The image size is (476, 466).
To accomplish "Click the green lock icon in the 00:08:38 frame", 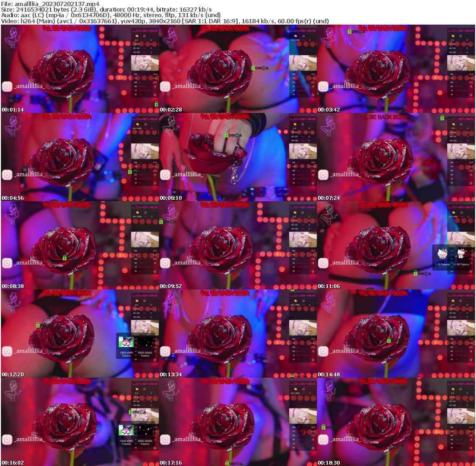I will pos(65,258).
